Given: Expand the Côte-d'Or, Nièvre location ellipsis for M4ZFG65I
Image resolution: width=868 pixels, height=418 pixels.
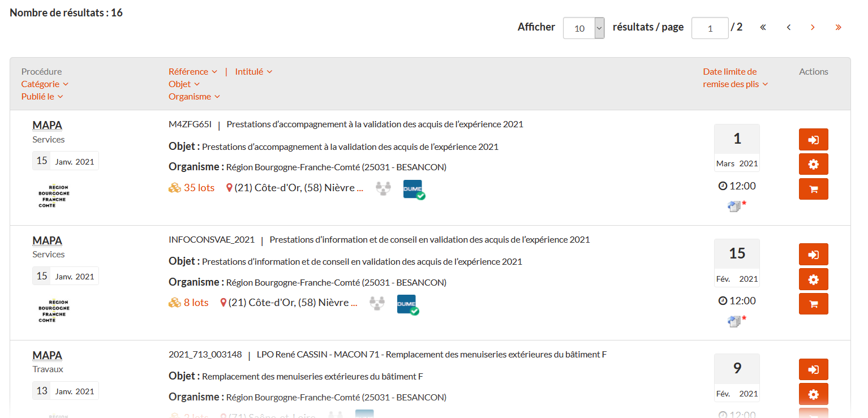Looking at the screenshot, I should click(360, 188).
